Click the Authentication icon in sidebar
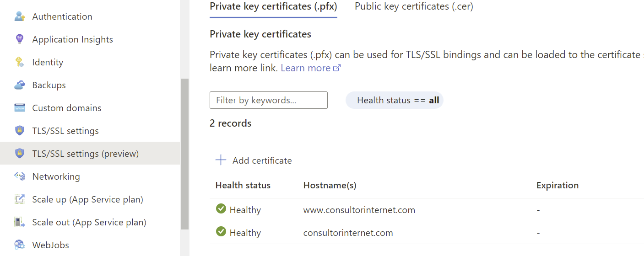The width and height of the screenshot is (644, 256). [x=19, y=16]
